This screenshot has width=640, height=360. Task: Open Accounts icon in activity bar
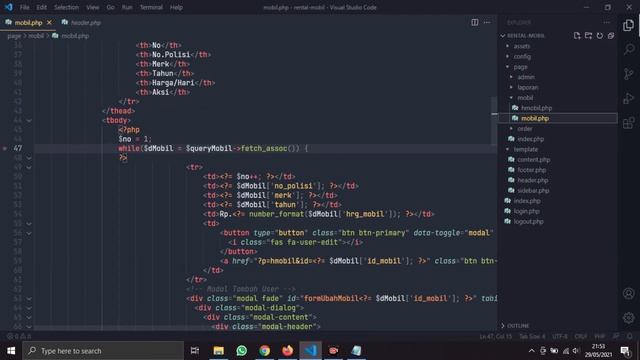pyautogui.click(x=629, y=293)
